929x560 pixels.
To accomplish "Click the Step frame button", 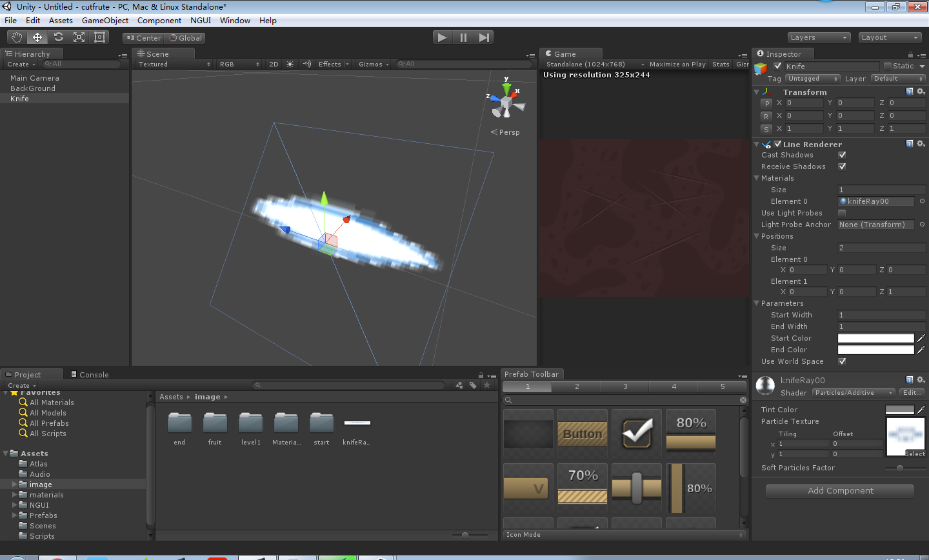I will pos(484,37).
